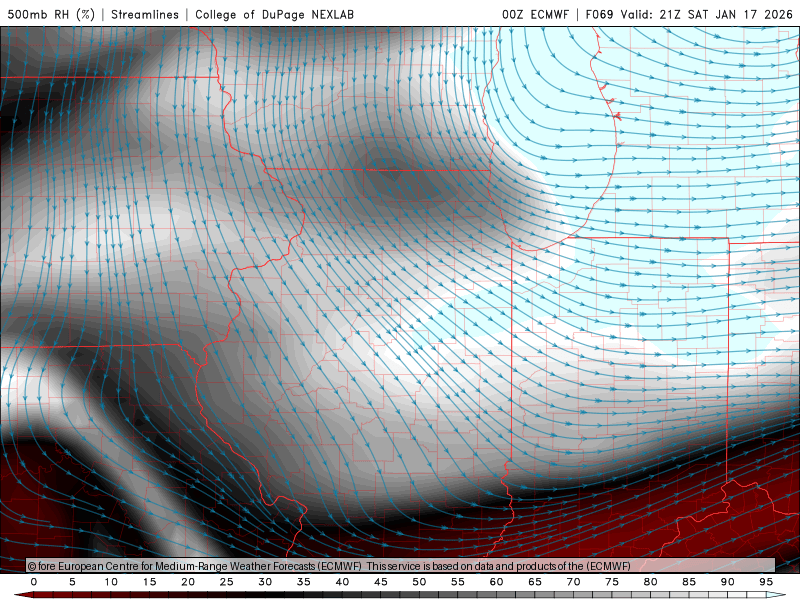
Task: Select the '30' humidity scale value
Action: (265, 582)
